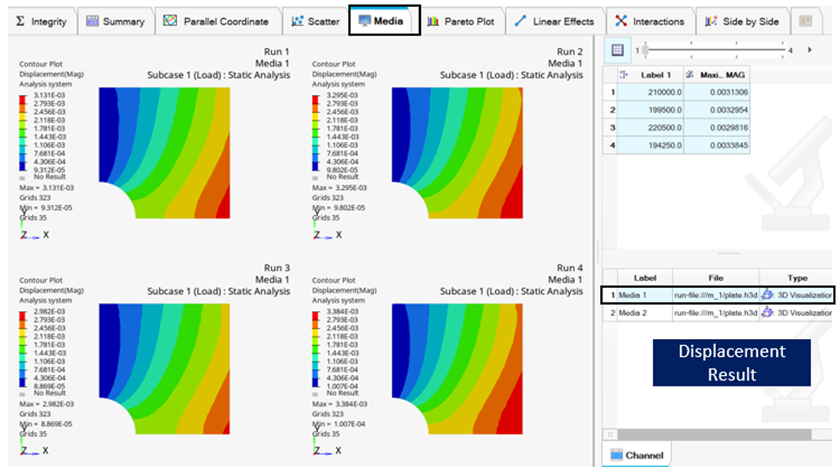This screenshot has height=468, width=840.
Task: Click the Run 2 color legend bar
Action: [x=316, y=133]
